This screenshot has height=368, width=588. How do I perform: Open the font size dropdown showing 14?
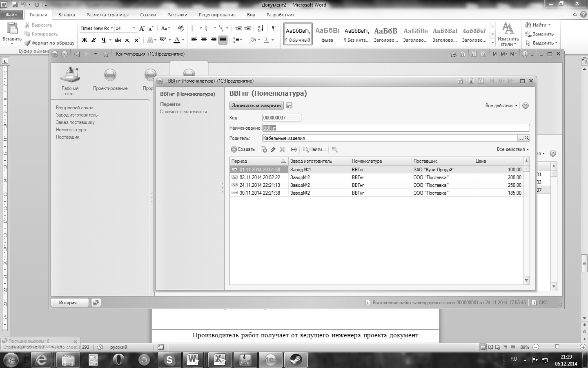pos(134,28)
